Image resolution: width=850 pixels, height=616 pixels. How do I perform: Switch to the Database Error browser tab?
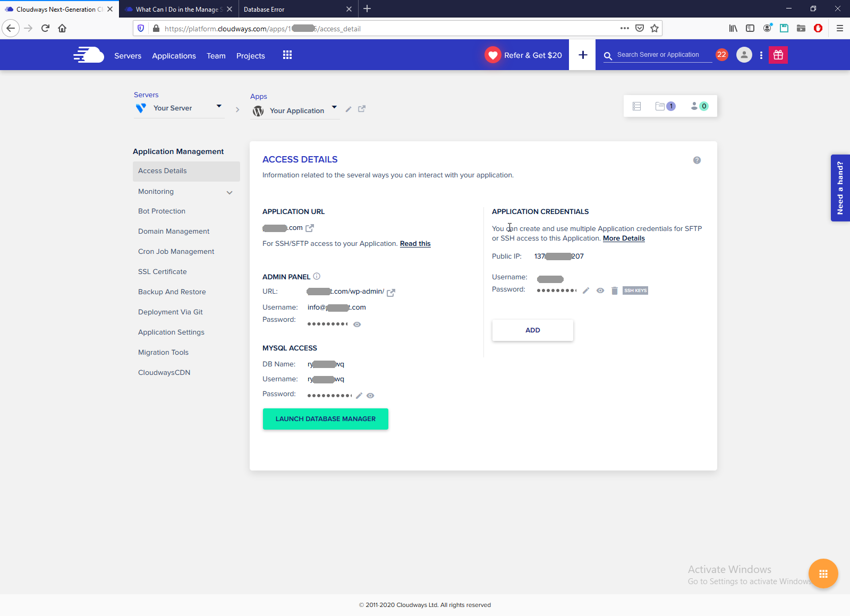pos(297,9)
